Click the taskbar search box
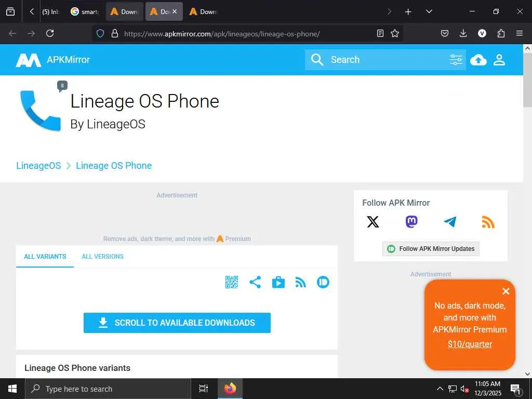 coord(108,389)
